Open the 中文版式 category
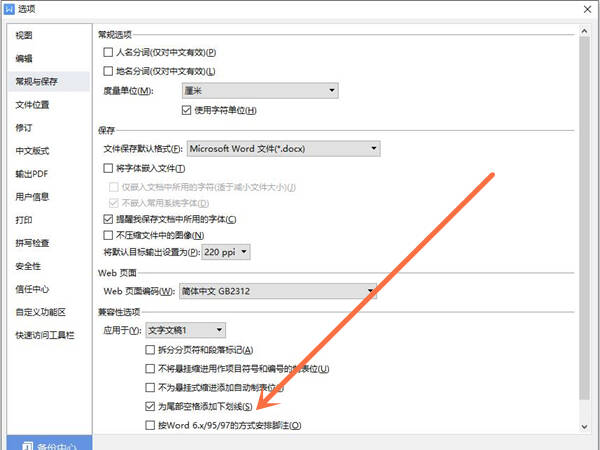The image size is (600, 450). [32, 151]
